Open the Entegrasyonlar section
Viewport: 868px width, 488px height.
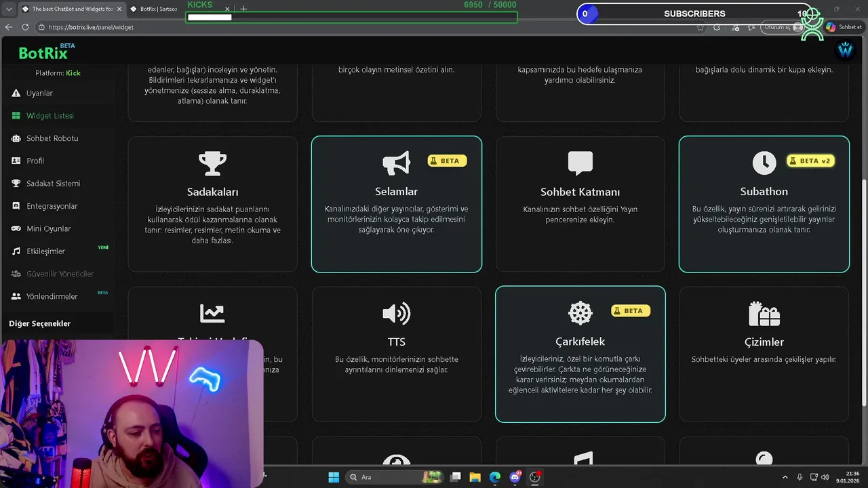pos(52,206)
